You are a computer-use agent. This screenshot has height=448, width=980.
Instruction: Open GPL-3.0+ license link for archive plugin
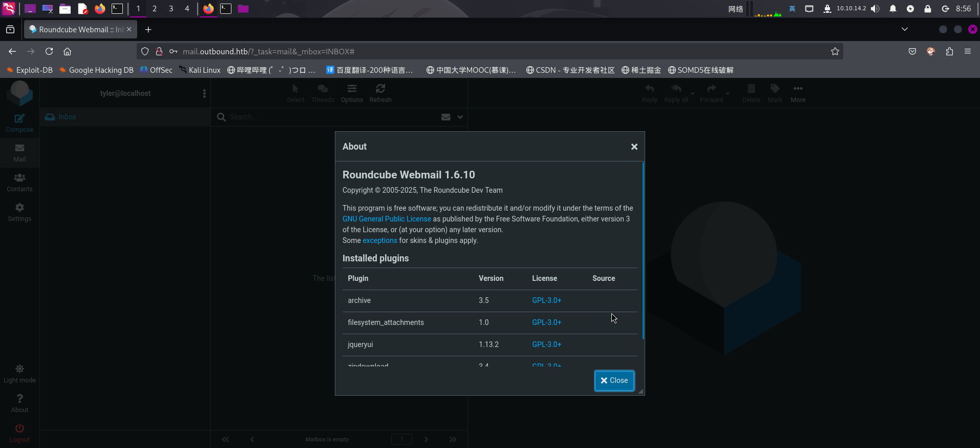pyautogui.click(x=547, y=300)
